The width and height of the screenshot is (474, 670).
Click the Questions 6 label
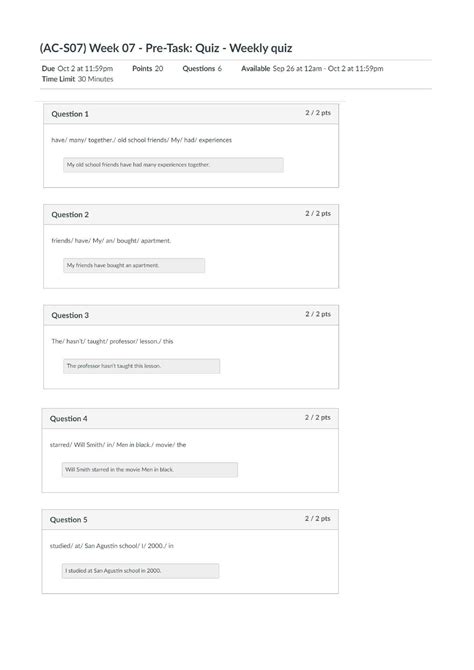[x=202, y=68]
